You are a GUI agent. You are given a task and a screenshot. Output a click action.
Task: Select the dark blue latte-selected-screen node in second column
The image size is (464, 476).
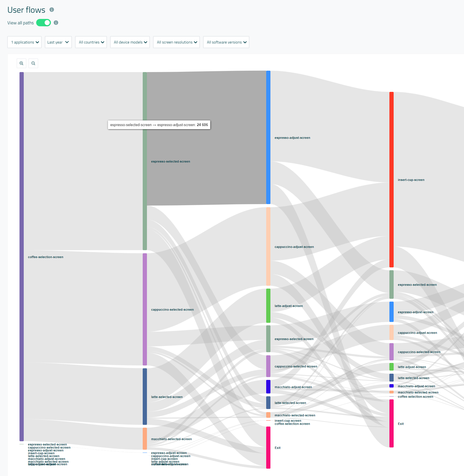145,396
